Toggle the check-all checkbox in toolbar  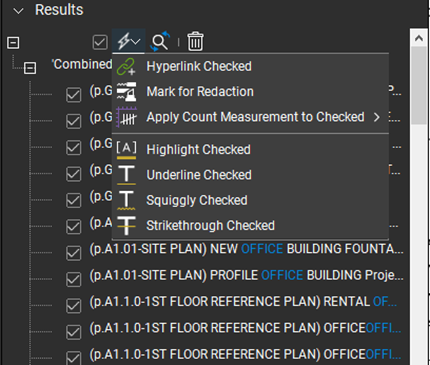pos(100,42)
